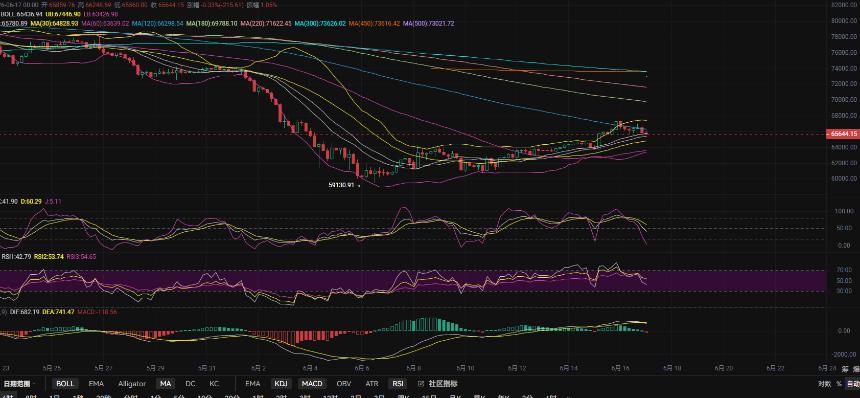Switch price axis to % percent scale
Image resolution: width=860 pixels, height=398 pixels.
click(x=839, y=384)
